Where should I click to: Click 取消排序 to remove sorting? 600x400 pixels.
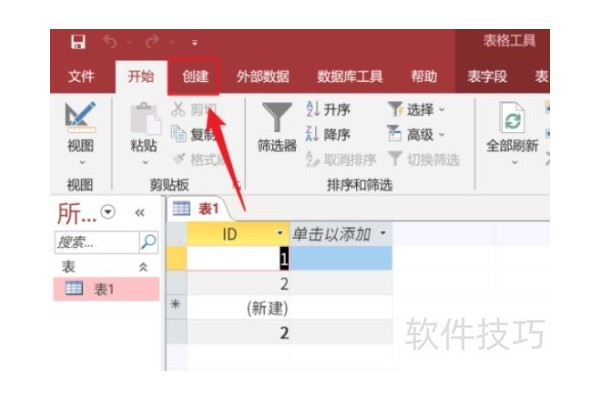341,159
